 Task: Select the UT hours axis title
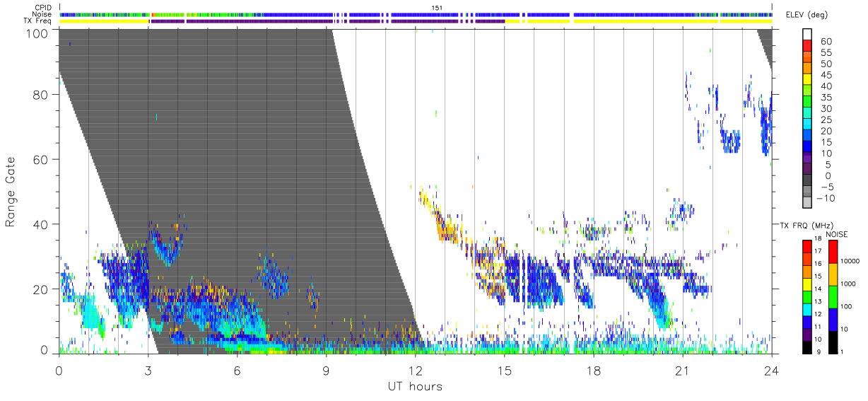tap(414, 387)
